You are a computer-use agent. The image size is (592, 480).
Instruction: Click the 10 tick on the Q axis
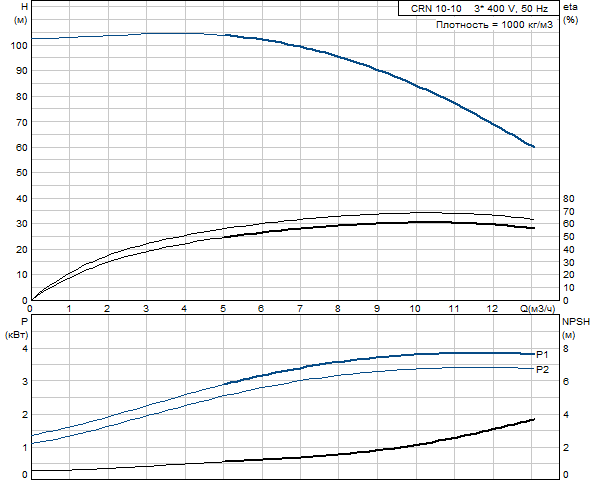(x=415, y=309)
